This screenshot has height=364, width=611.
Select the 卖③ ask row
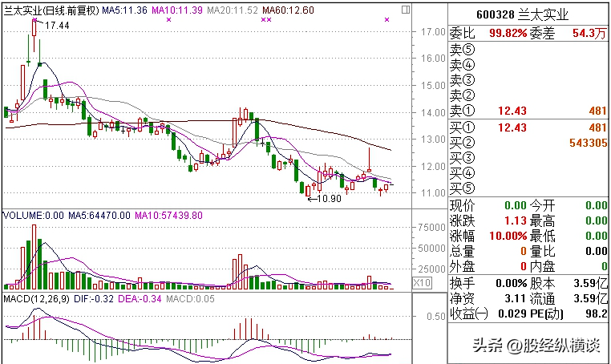(528, 80)
